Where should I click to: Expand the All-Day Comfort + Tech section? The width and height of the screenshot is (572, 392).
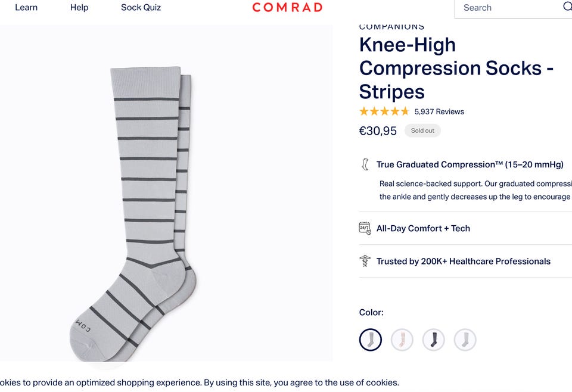coord(465,228)
